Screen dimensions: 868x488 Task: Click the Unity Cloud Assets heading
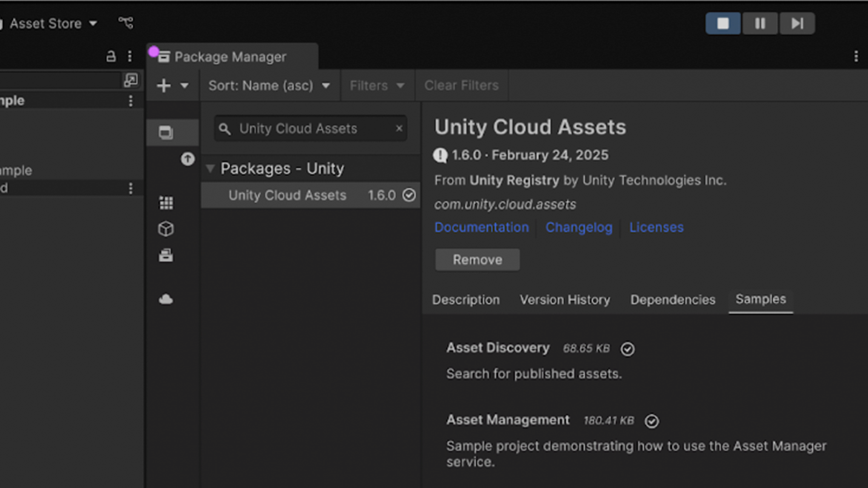(530, 127)
